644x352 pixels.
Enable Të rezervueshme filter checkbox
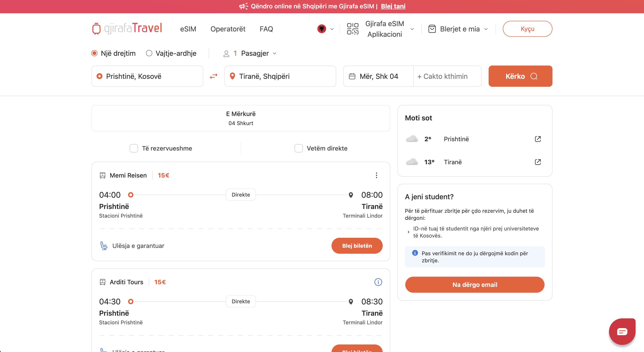click(134, 148)
